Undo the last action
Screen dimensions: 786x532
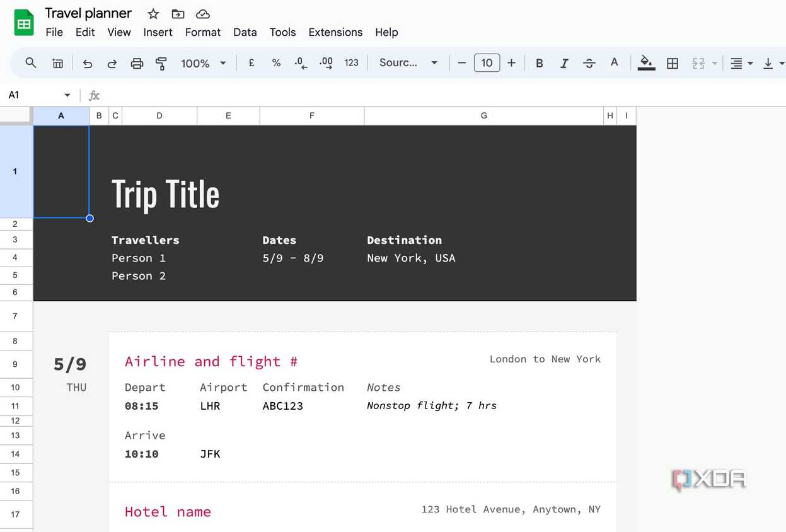pos(88,63)
